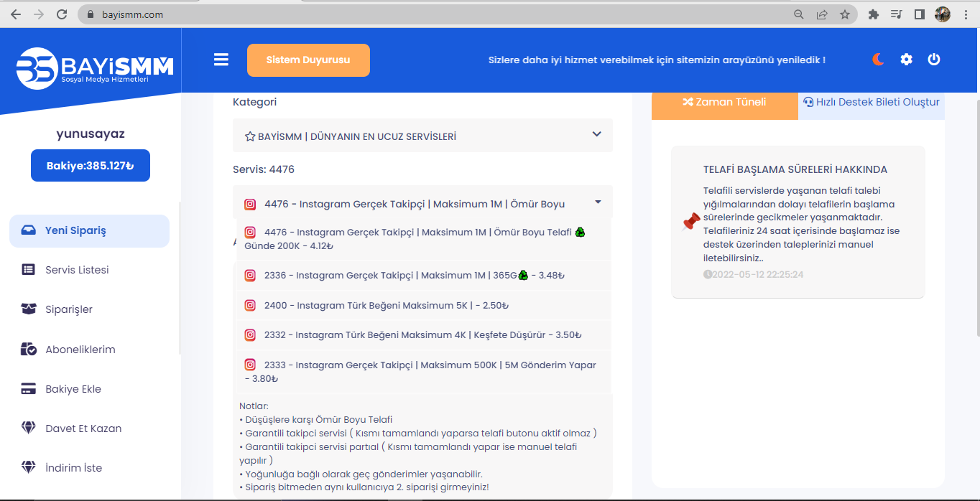This screenshot has height=501, width=980.
Task: Open Yeni Sipariş menu item
Action: [x=89, y=231]
